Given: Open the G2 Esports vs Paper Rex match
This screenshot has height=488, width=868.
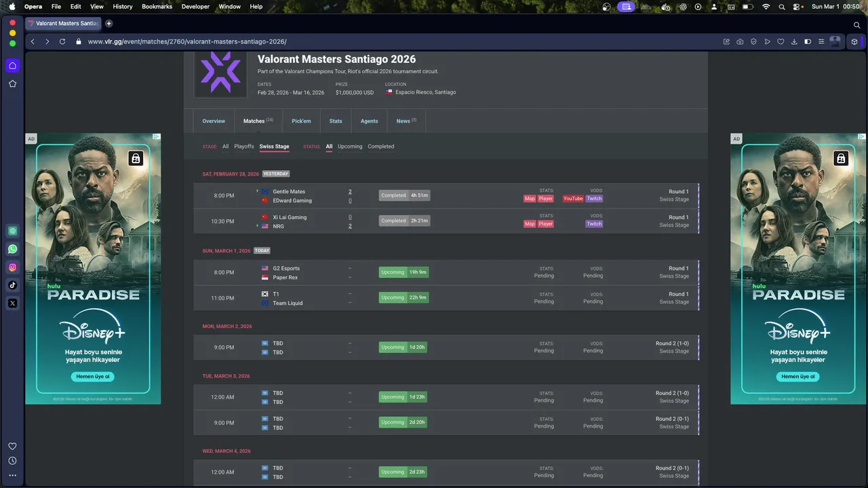Looking at the screenshot, I should (x=446, y=272).
